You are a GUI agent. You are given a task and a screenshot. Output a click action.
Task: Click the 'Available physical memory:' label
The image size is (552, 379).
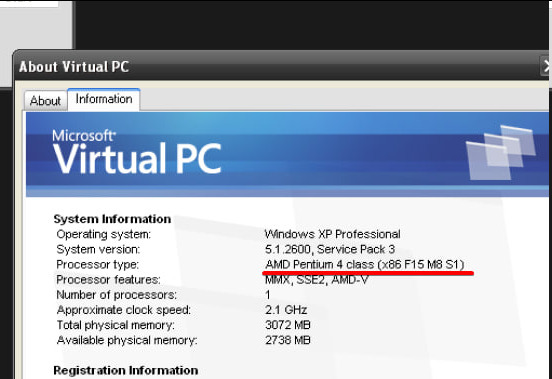pyautogui.click(x=127, y=340)
